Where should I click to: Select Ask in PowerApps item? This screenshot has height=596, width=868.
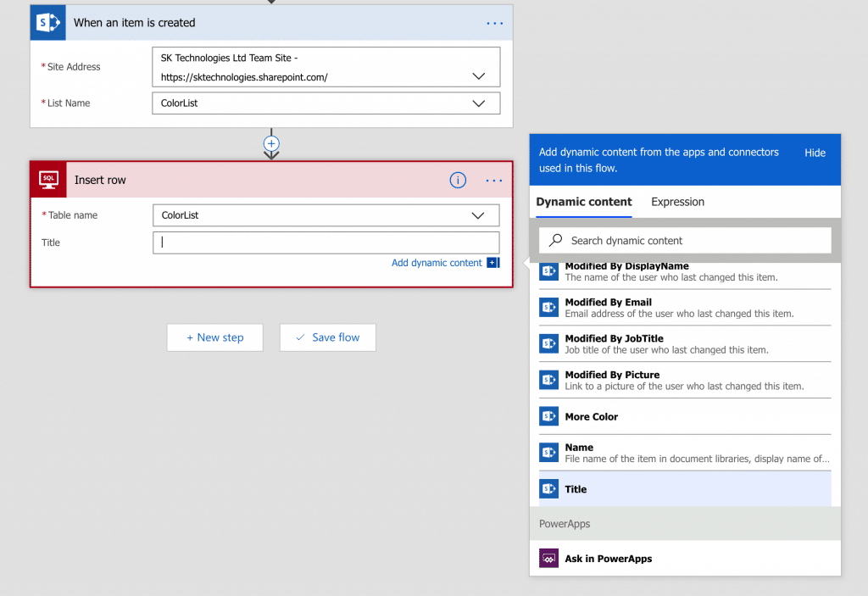[x=685, y=559]
